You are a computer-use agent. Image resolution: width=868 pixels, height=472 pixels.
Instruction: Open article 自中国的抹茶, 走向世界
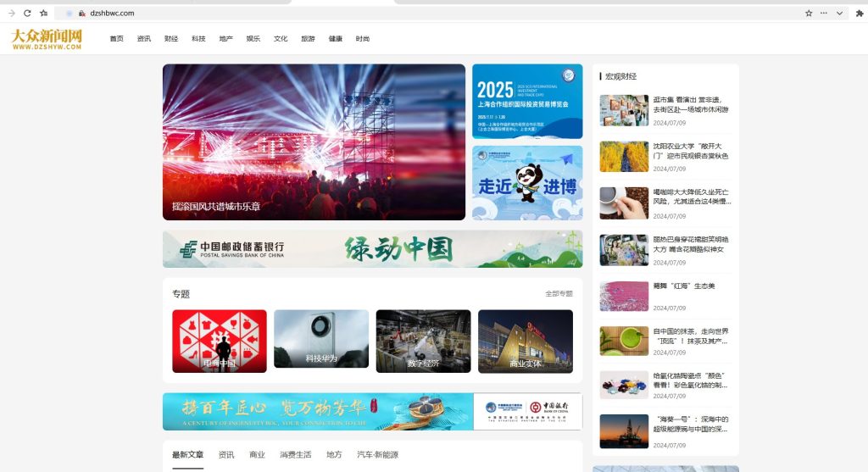[x=690, y=336]
